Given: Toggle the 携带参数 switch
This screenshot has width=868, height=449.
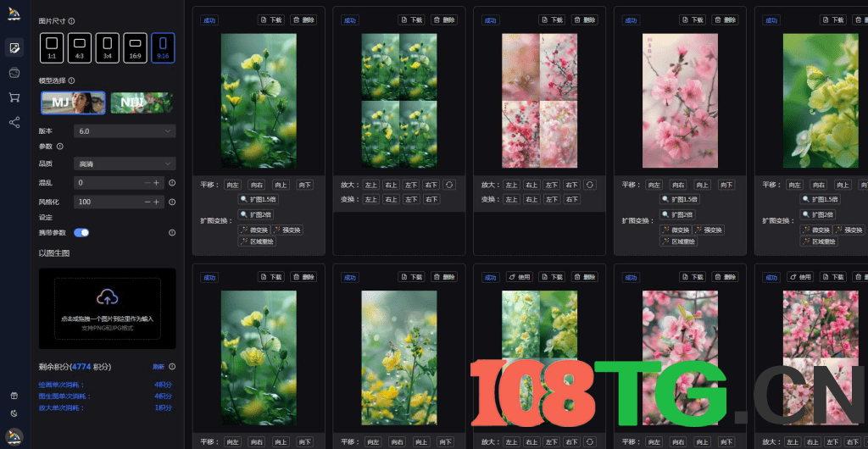Looking at the screenshot, I should pos(81,233).
